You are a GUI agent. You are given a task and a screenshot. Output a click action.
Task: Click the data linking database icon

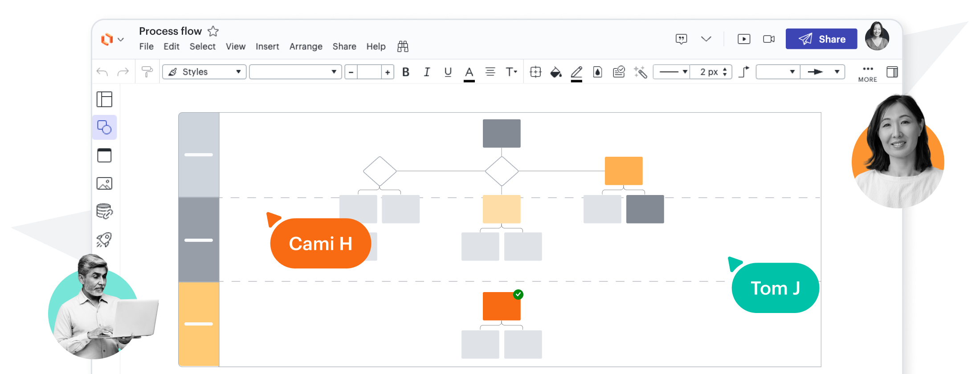click(x=105, y=211)
